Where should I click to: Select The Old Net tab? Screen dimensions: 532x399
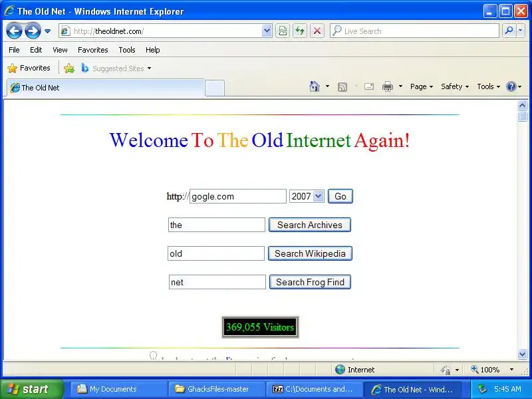click(106, 88)
